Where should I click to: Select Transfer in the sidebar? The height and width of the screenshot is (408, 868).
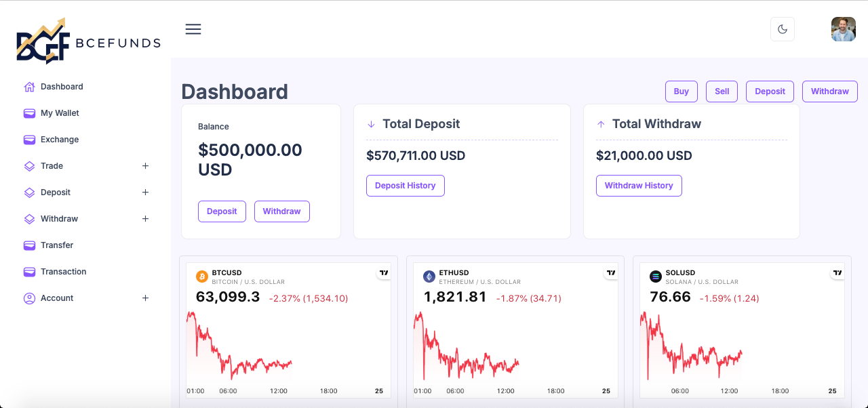pos(57,245)
